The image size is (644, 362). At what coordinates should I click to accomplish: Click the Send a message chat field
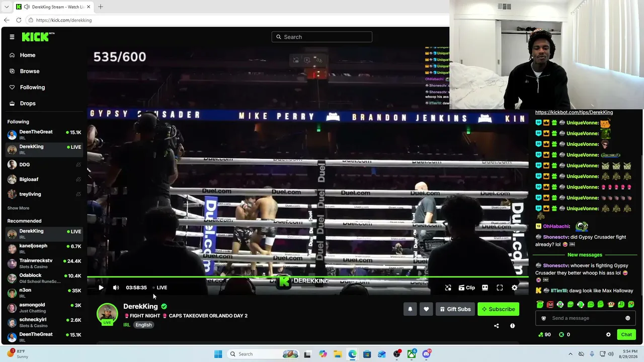(585, 318)
